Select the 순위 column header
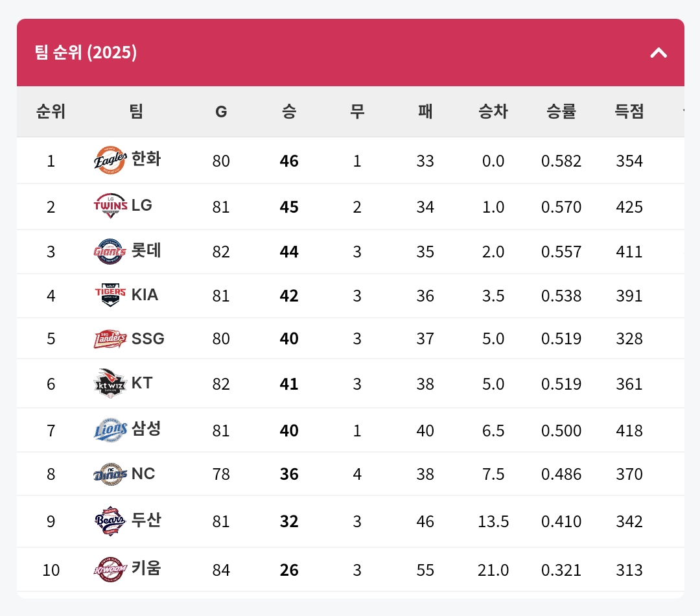The height and width of the screenshot is (616, 700). (51, 112)
